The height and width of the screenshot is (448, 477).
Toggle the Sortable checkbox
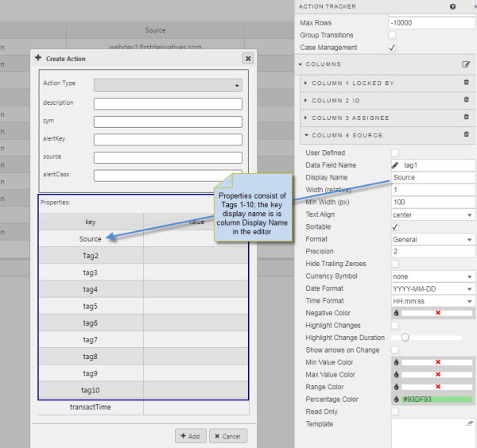tap(395, 227)
